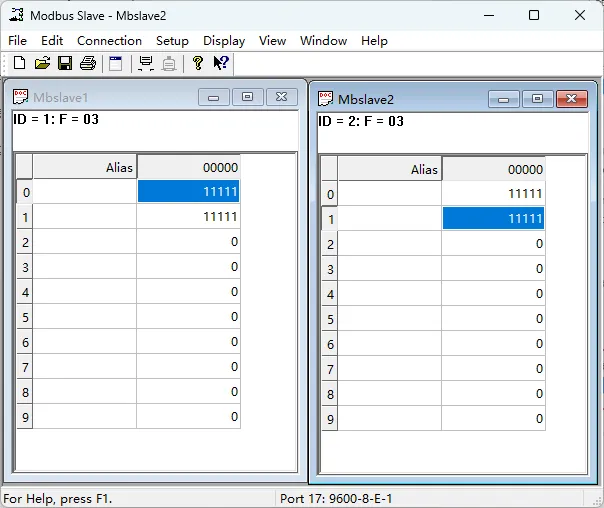
Task: Select Mbslave1 register 9 value cell
Action: [x=188, y=416]
